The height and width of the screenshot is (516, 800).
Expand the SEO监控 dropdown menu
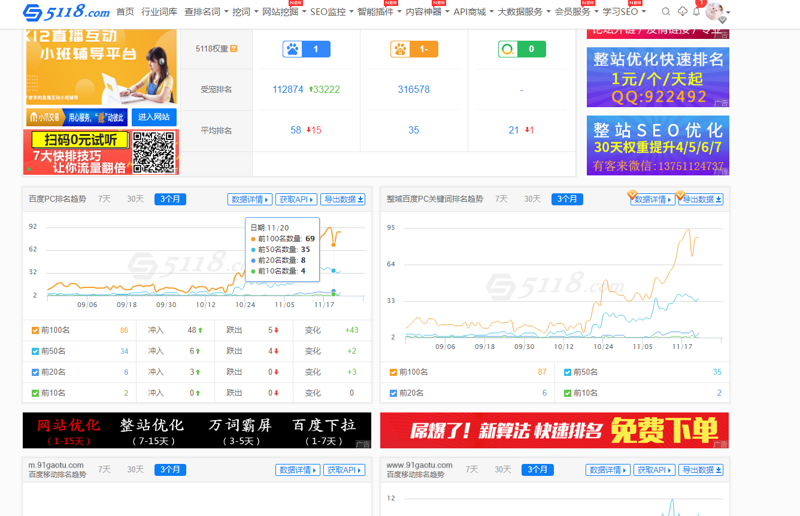coord(332,11)
